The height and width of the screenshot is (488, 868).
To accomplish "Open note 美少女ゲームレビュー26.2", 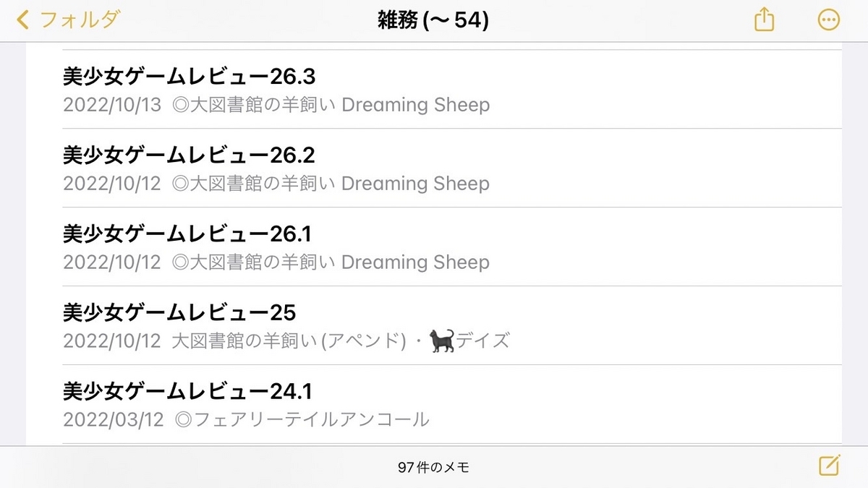I will coord(434,168).
